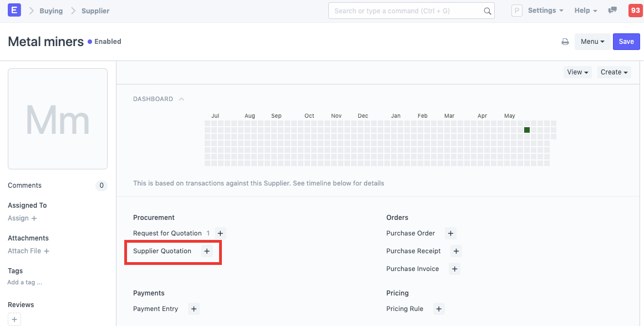The width and height of the screenshot is (644, 326).
Task: Focus the search or command bar
Action: tap(405, 11)
